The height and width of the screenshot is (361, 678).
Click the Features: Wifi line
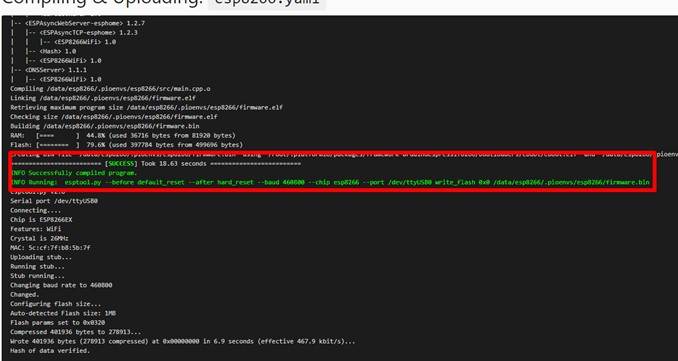point(36,229)
